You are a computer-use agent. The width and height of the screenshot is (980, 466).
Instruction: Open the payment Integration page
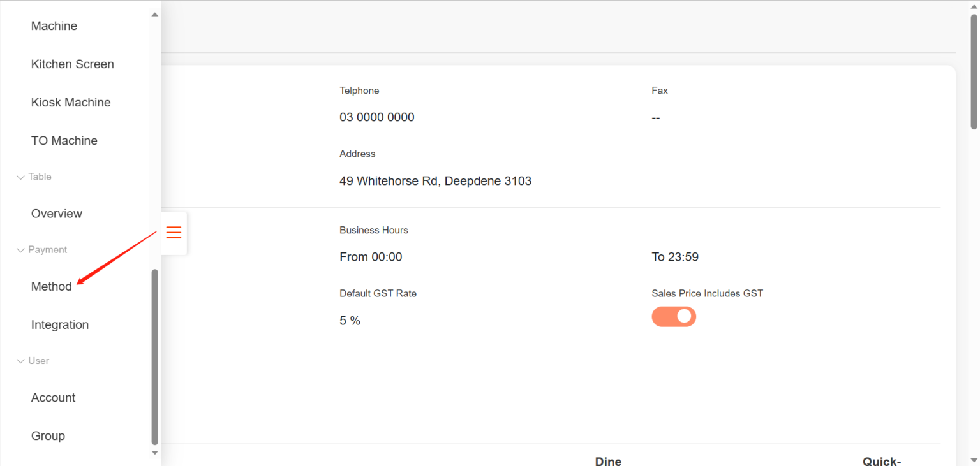pyautogui.click(x=59, y=324)
